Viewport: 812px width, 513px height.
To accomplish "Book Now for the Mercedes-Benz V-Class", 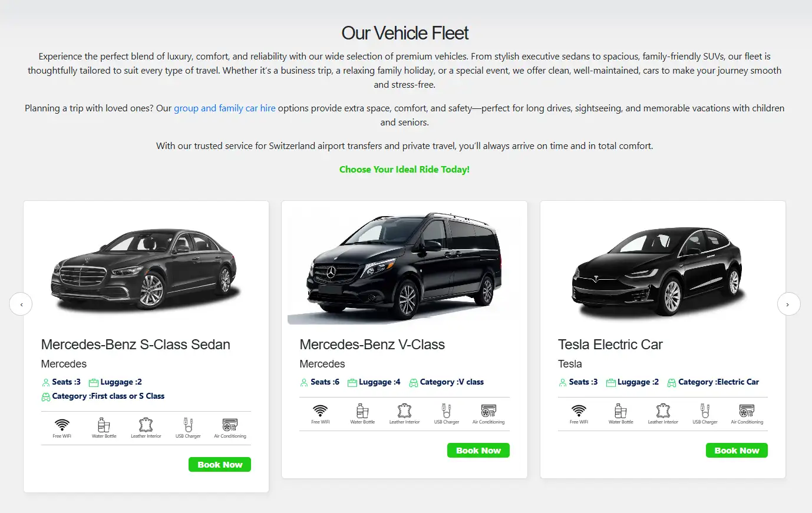I will [478, 451].
